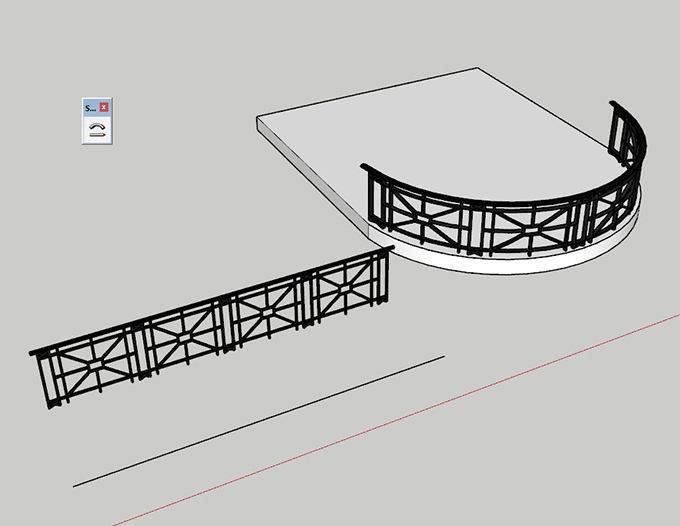This screenshot has width=680, height=526.
Task: Pick the black straight reference line
Action: (260, 420)
